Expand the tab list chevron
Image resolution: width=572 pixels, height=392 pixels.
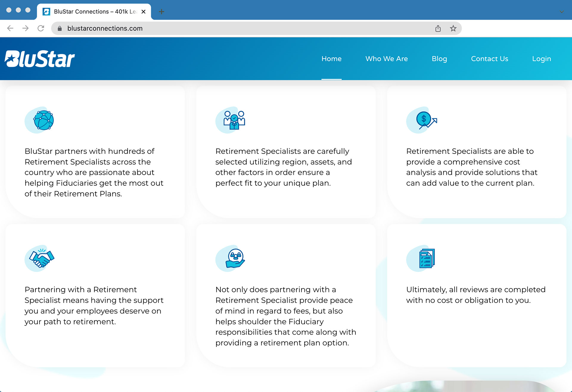pyautogui.click(x=561, y=12)
